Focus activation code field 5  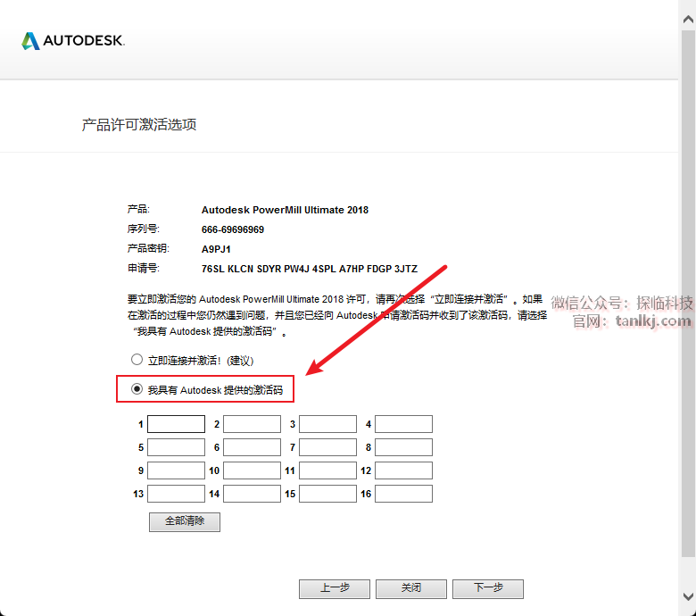coord(176,447)
